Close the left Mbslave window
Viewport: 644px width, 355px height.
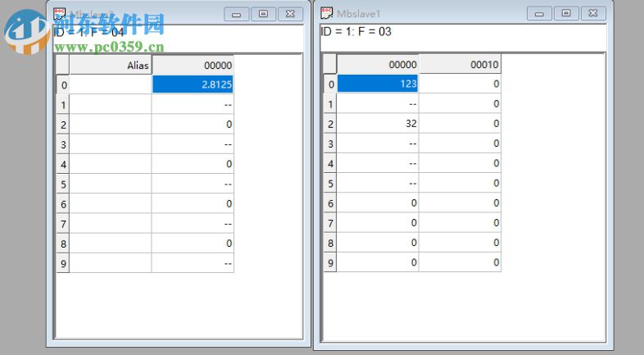(290, 15)
